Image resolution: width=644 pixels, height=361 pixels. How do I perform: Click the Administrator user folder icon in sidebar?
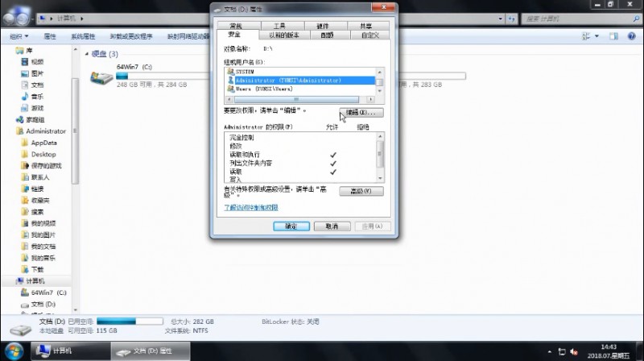coord(19,131)
